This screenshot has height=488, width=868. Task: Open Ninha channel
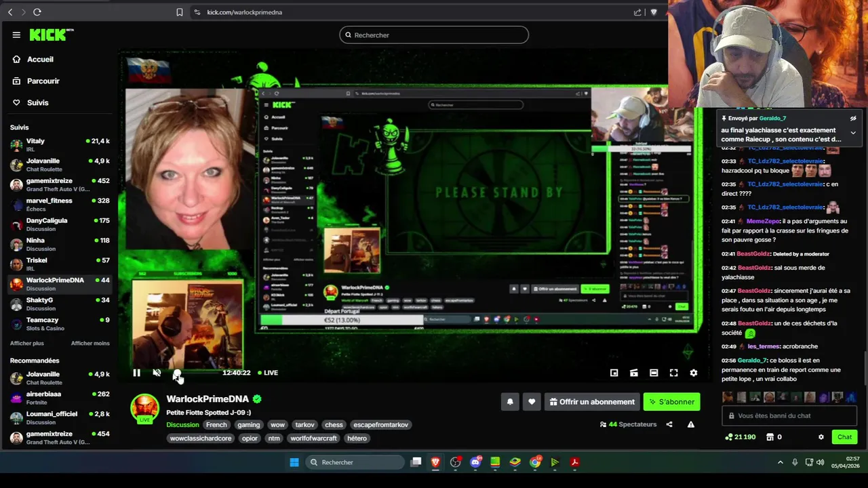point(60,245)
